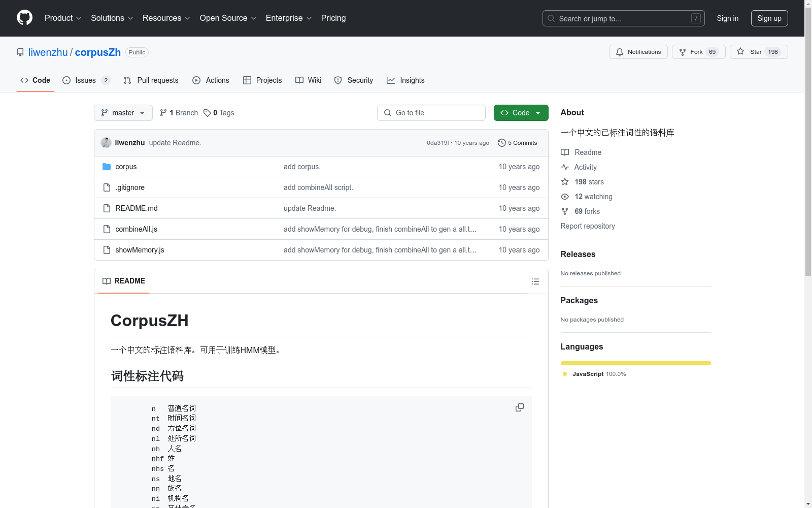
Task: Open commit hash 0da319f
Action: click(438, 143)
